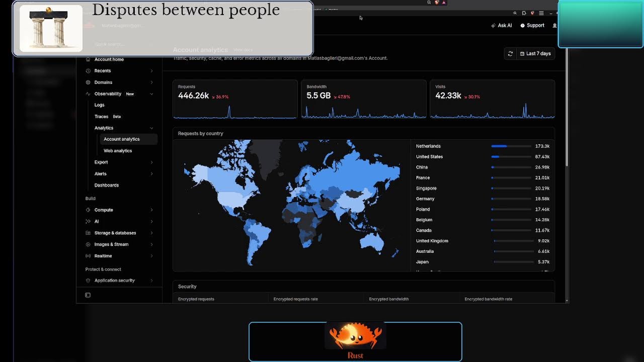The height and width of the screenshot is (362, 644).
Task: Click the Ask AI sparkle icon
Action: pos(493,26)
